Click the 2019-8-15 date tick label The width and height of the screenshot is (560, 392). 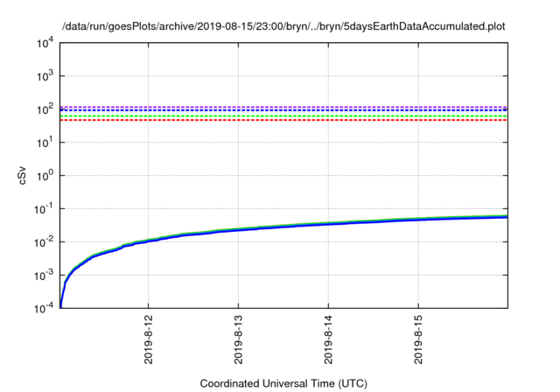click(x=418, y=339)
